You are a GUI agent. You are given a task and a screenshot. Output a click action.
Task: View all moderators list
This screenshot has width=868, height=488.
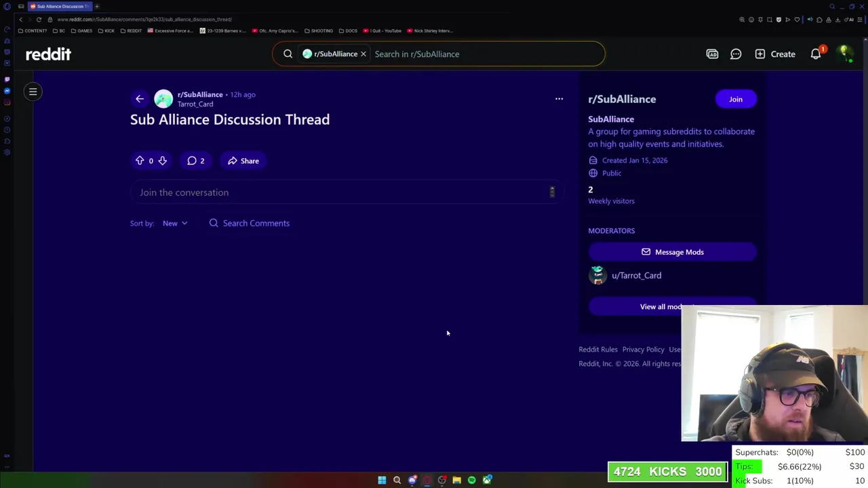(x=672, y=306)
